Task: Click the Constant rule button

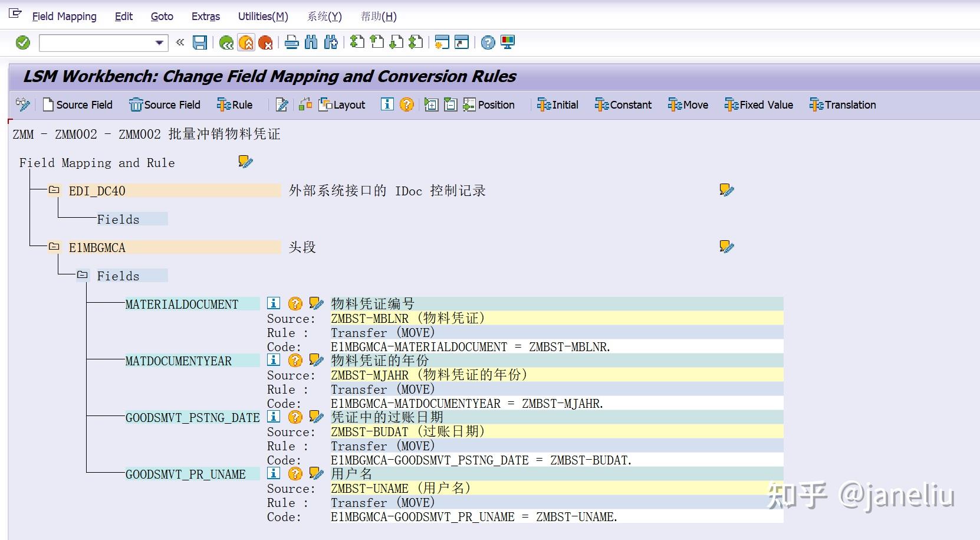Action: [x=623, y=105]
